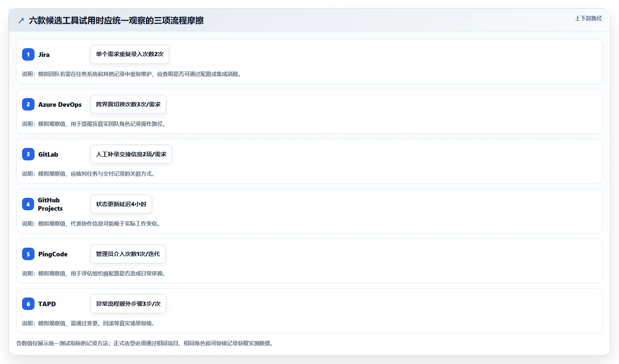Click the GitHub Projects note about 协作信息
This screenshot has height=364, width=619.
pyautogui.click(x=92, y=224)
